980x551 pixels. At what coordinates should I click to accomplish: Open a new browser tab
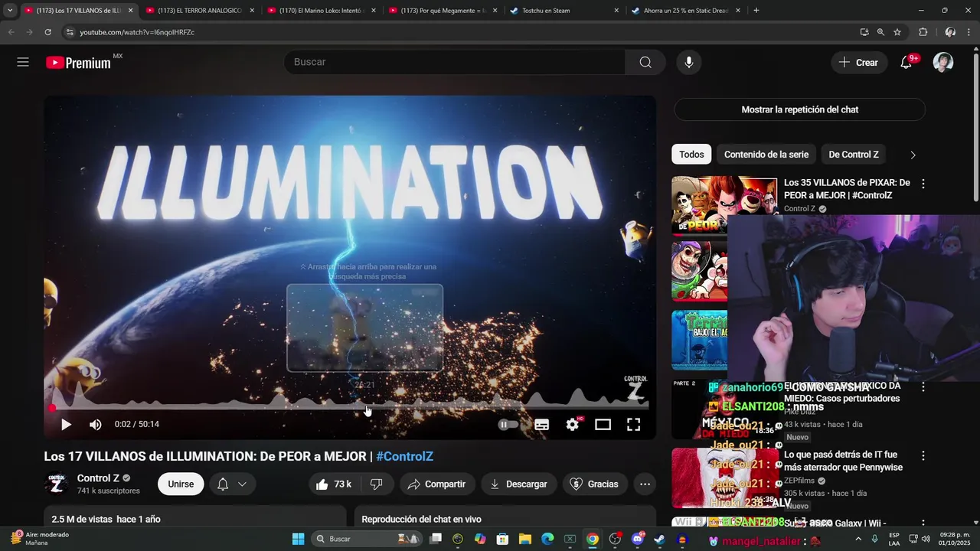(x=756, y=11)
